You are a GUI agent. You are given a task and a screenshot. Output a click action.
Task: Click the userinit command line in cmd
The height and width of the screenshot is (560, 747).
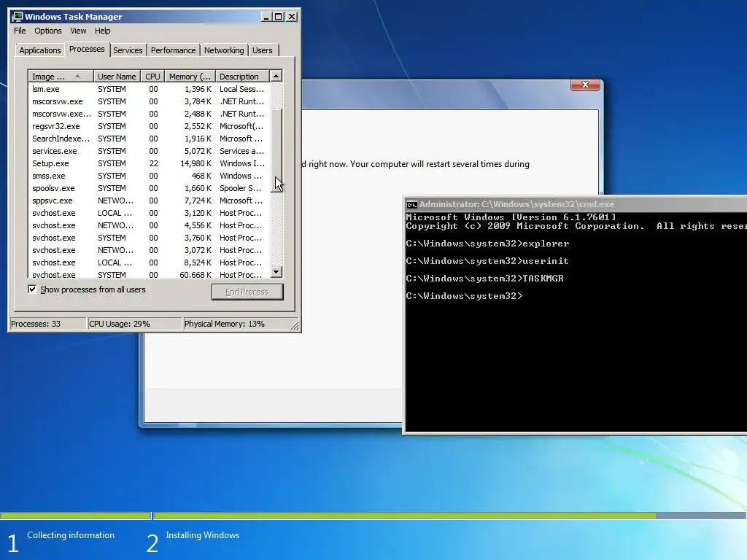487,261
